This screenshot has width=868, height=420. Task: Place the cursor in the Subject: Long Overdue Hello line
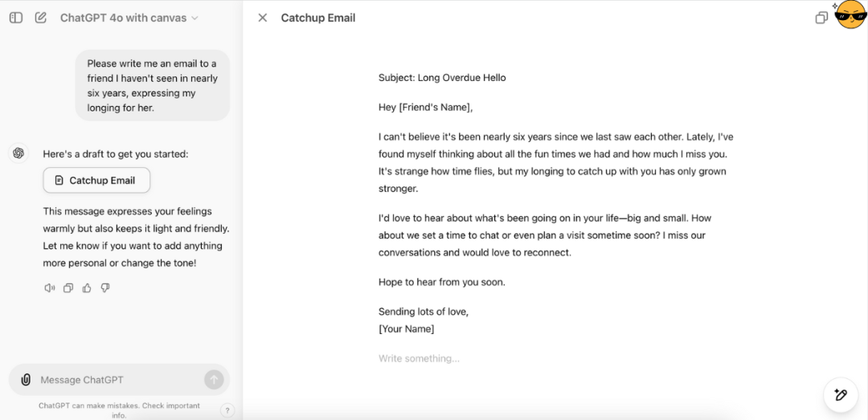click(x=442, y=78)
